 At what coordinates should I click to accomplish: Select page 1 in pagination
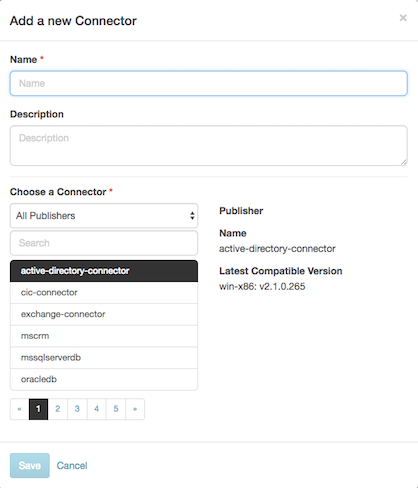(x=38, y=409)
